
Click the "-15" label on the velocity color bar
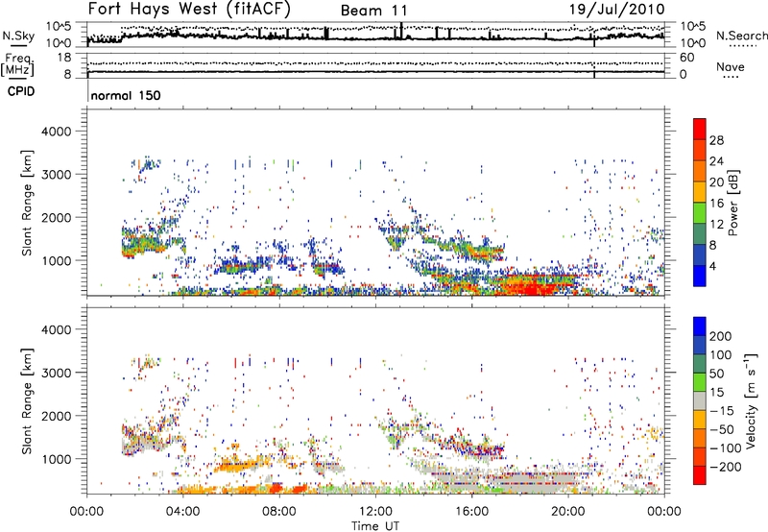coord(722,411)
